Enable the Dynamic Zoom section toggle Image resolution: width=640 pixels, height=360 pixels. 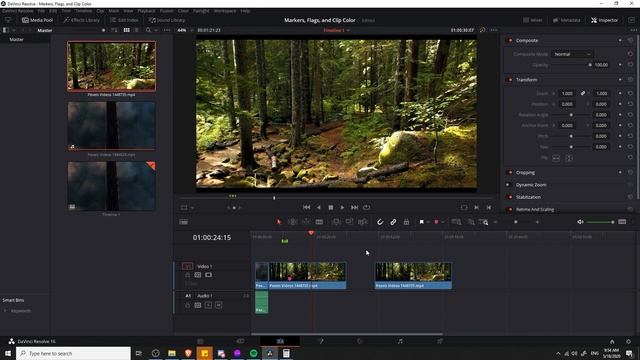click(x=508, y=185)
